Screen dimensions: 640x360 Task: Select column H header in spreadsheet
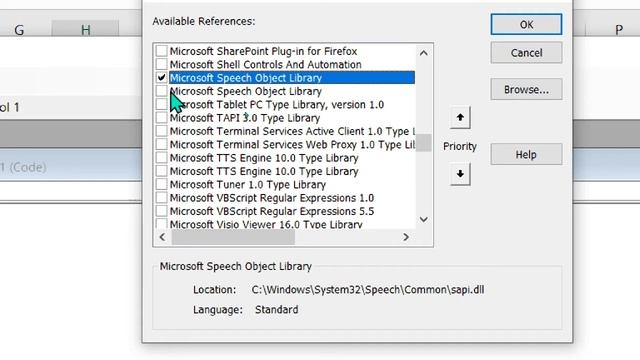pos(85,30)
